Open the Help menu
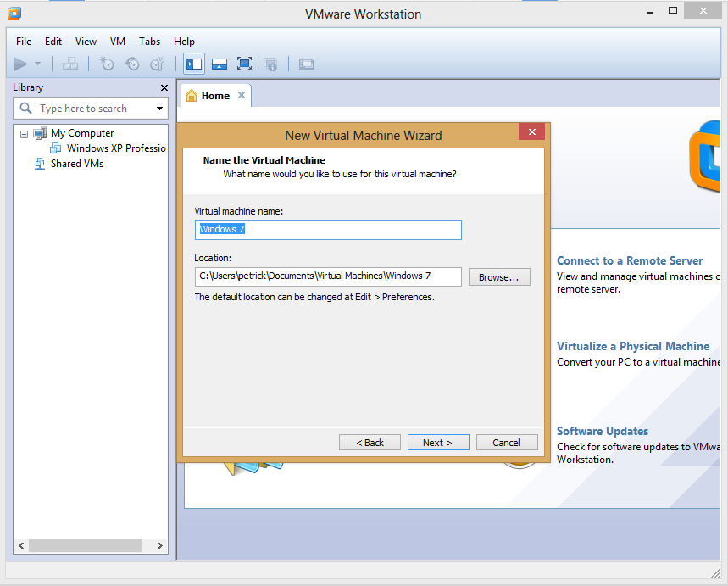Viewport: 728px width, 586px height. pyautogui.click(x=184, y=42)
